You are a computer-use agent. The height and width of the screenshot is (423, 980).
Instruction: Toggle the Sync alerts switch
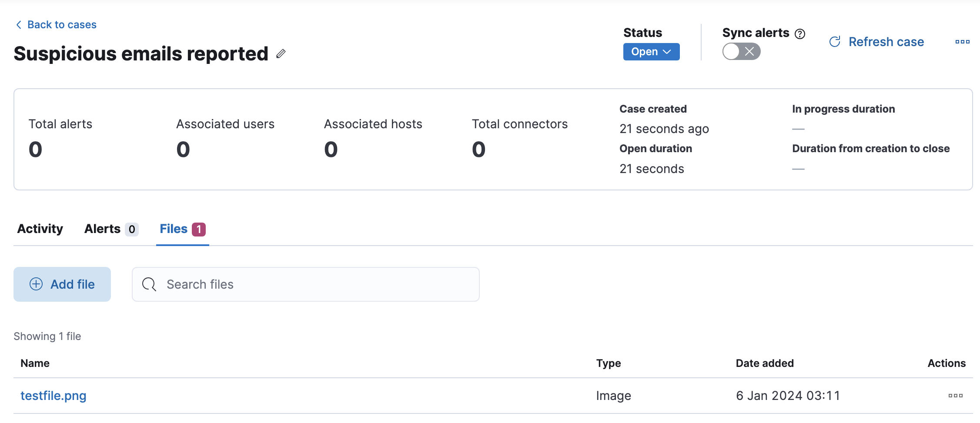(x=741, y=52)
